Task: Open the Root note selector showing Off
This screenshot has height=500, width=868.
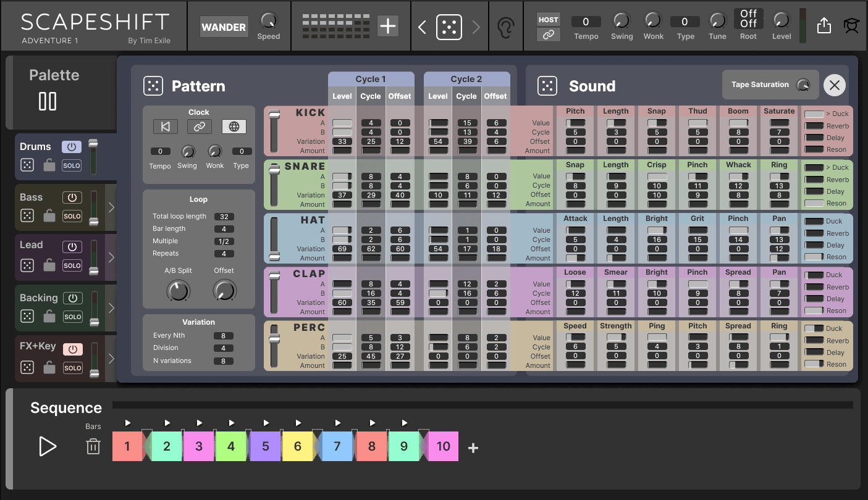Action: point(748,19)
